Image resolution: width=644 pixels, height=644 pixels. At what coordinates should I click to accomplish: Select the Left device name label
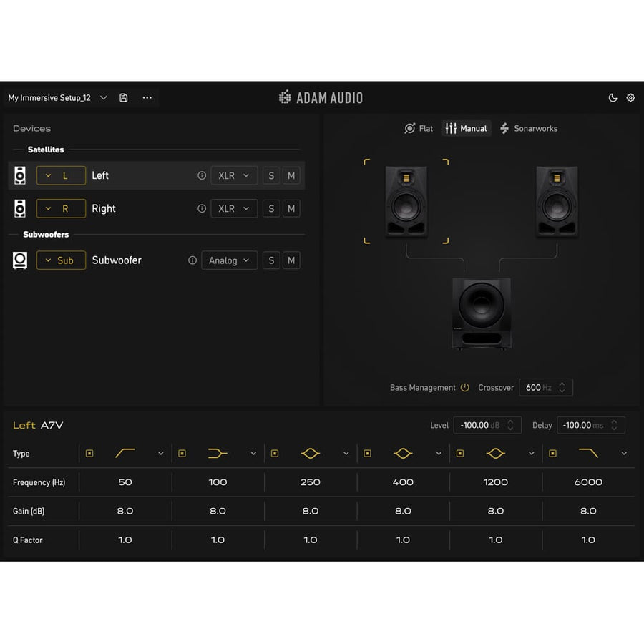[99, 175]
